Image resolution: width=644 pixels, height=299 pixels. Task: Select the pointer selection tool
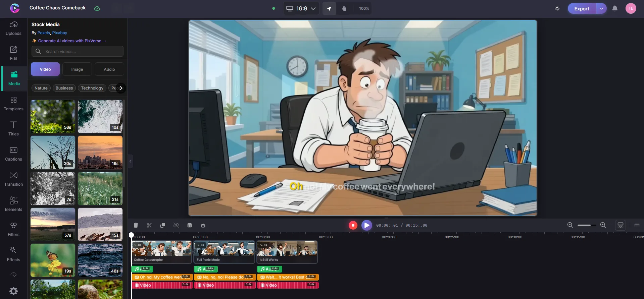click(329, 8)
